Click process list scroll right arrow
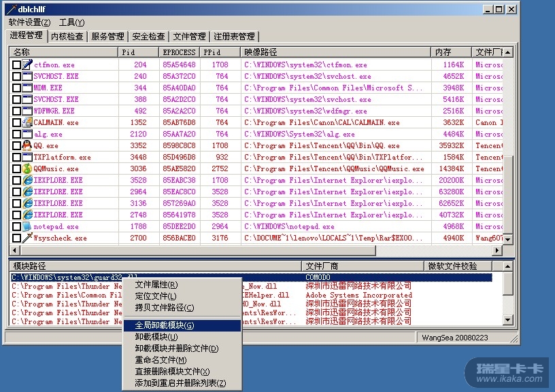The width and height of the screenshot is (555, 392). tap(497, 250)
